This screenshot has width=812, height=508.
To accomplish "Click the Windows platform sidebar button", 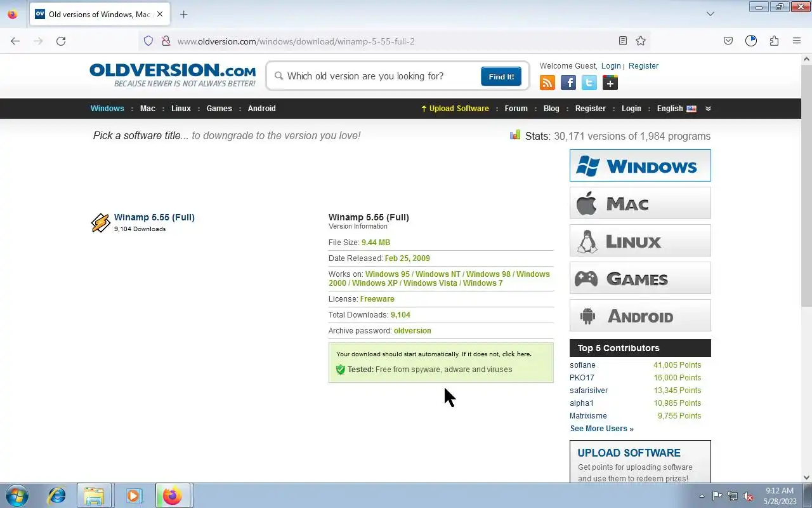I will (x=640, y=165).
